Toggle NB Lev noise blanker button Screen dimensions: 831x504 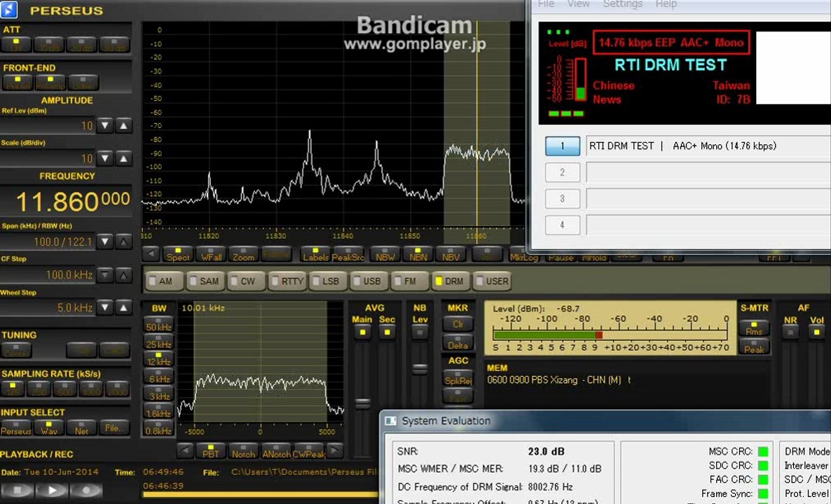click(420, 332)
